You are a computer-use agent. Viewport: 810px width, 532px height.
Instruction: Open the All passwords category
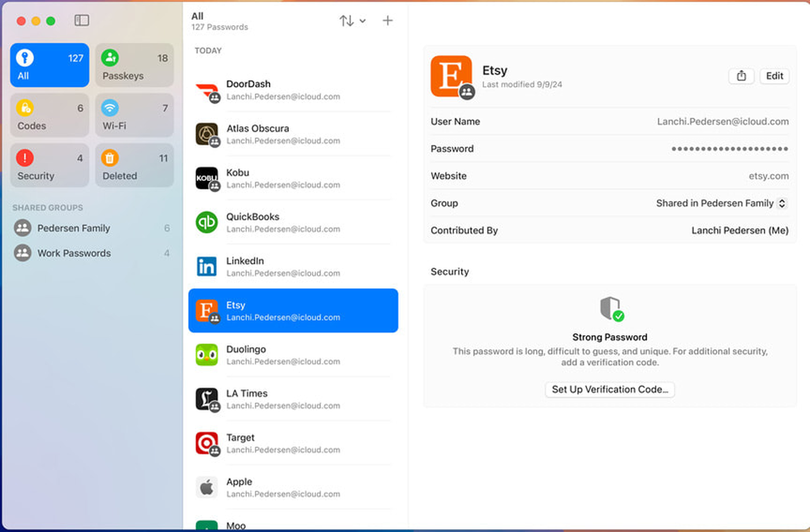coord(50,65)
